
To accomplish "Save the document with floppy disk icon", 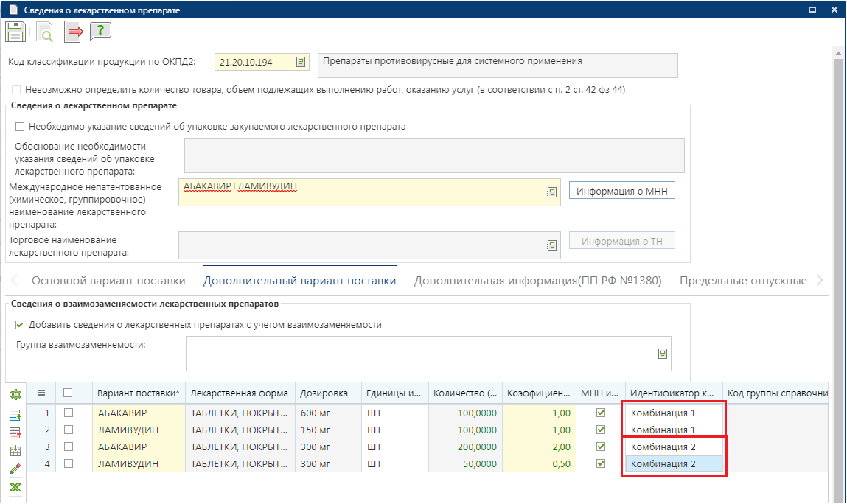I will (15, 32).
